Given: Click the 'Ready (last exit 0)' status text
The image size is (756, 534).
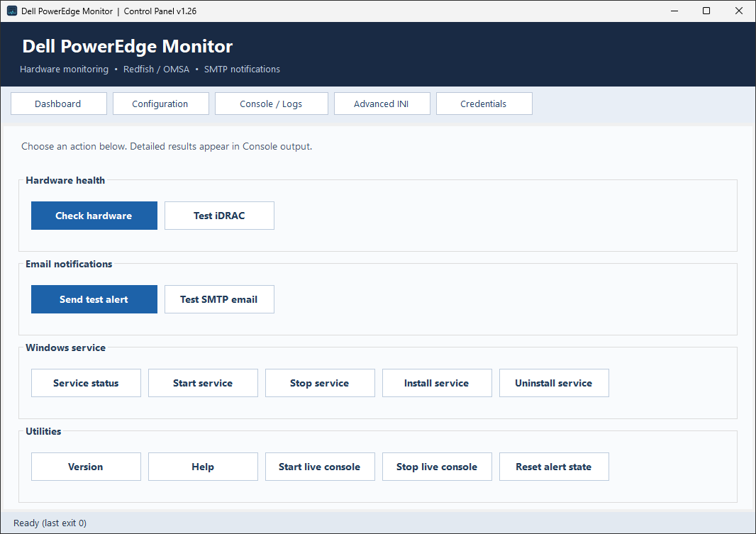Looking at the screenshot, I should point(50,523).
